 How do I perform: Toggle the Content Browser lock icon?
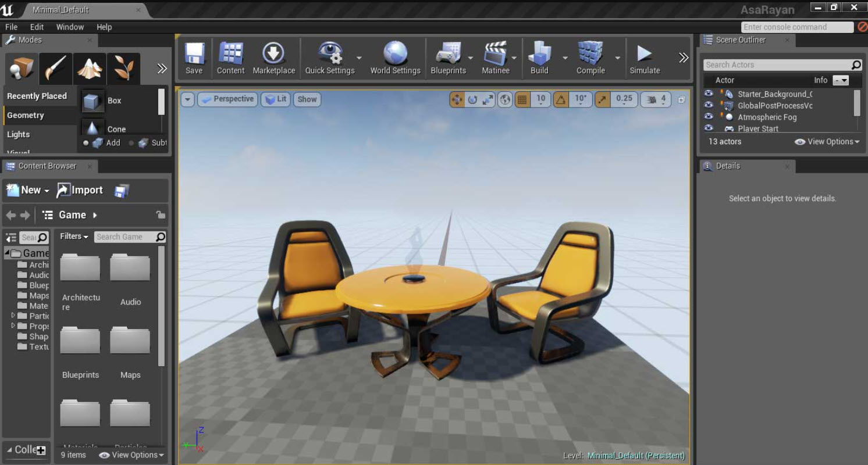click(x=161, y=215)
